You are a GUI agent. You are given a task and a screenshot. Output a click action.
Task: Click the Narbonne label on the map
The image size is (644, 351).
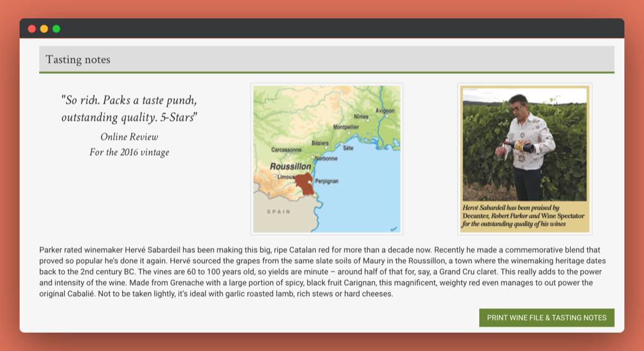pyautogui.click(x=326, y=159)
